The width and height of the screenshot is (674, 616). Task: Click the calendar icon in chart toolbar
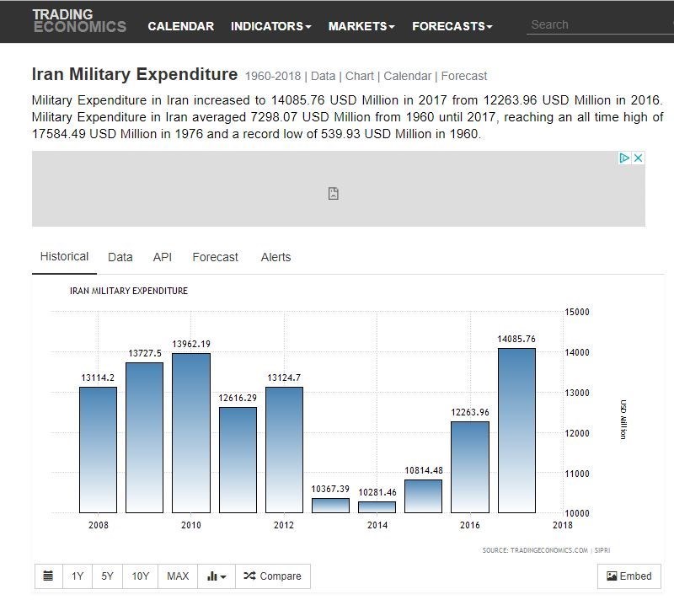tap(48, 576)
